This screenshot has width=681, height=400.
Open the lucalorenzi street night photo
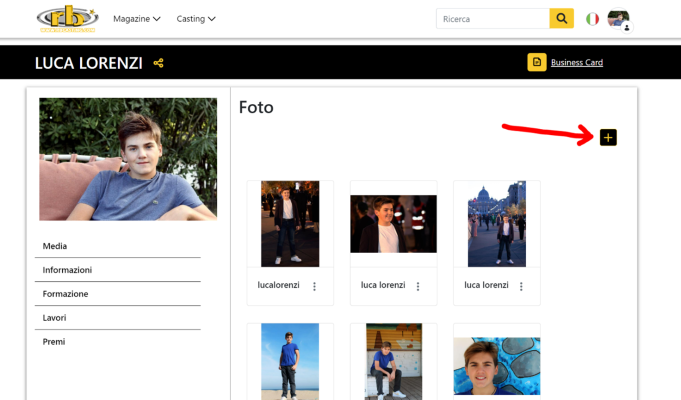click(x=290, y=224)
